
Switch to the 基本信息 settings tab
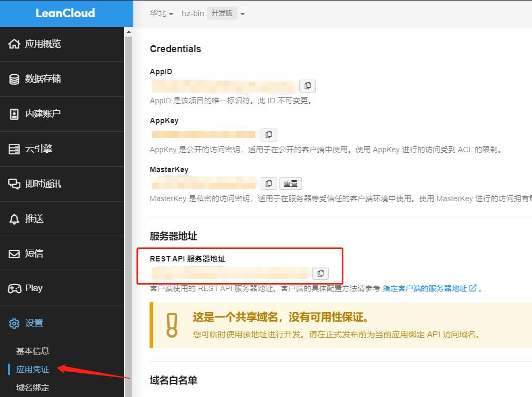32,351
